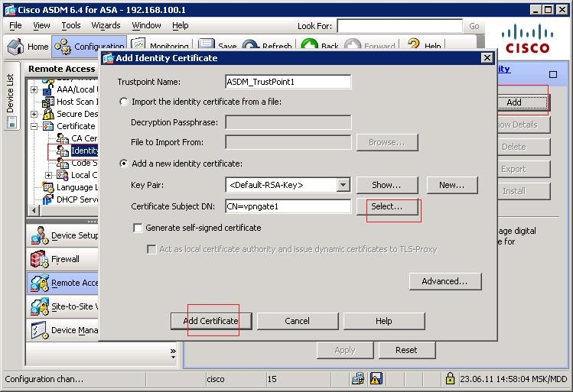The width and height of the screenshot is (573, 392).
Task: Expand navigation pane chevron options
Action: pos(173,352)
